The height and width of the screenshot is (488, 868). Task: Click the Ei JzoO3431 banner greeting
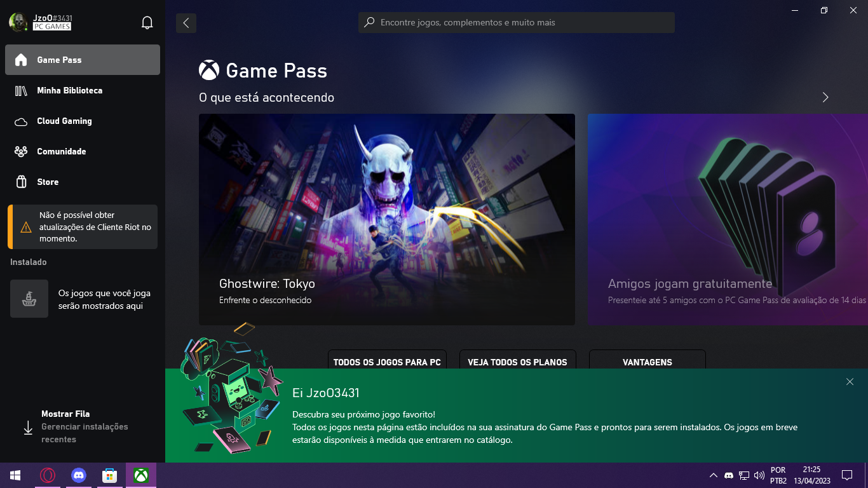tap(326, 393)
